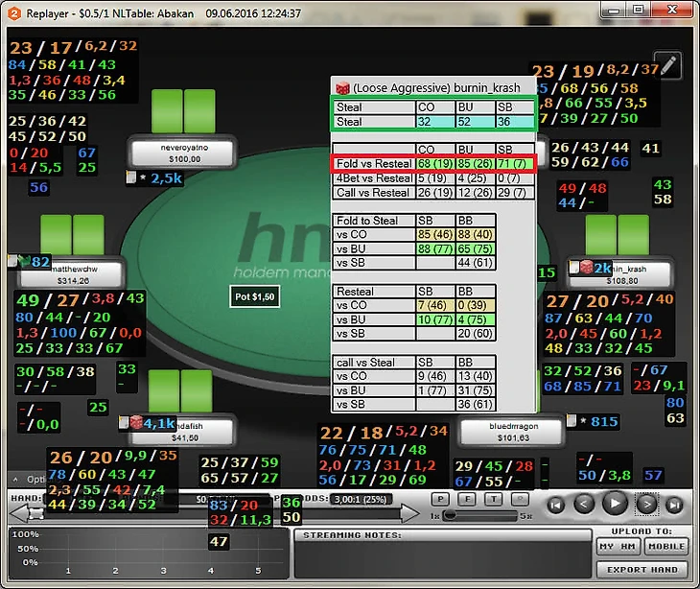Click the Export Hand button

[642, 570]
